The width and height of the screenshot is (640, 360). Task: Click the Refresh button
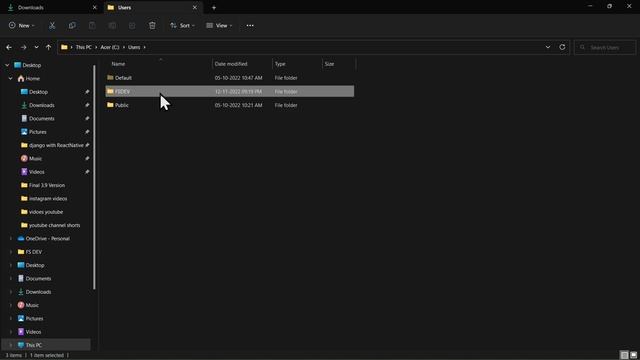click(562, 47)
